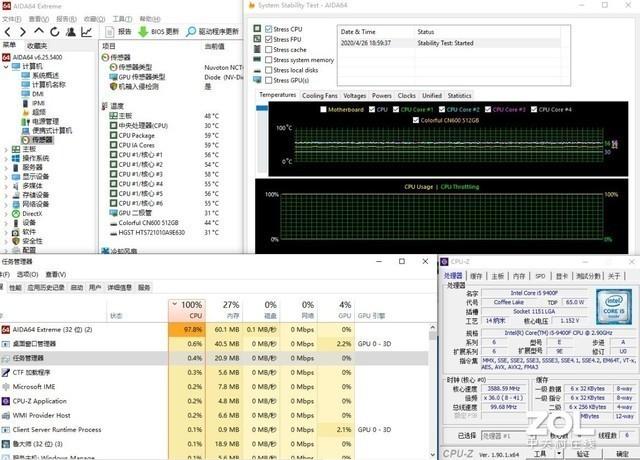Screen dimensions: 640x460
Task: Click the graph chart icon in AIDA64 toolbar
Action: tap(87, 32)
